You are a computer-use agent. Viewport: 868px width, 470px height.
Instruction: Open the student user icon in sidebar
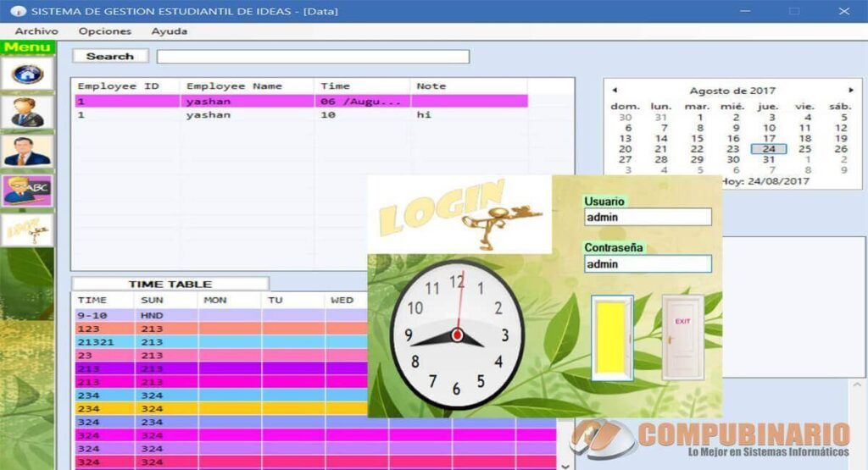27,113
